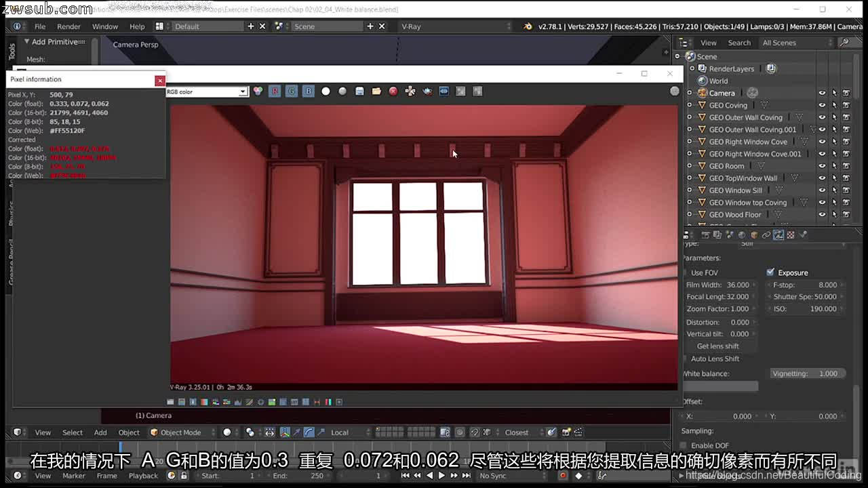Disable the Exposure checkbox

pos(770,272)
